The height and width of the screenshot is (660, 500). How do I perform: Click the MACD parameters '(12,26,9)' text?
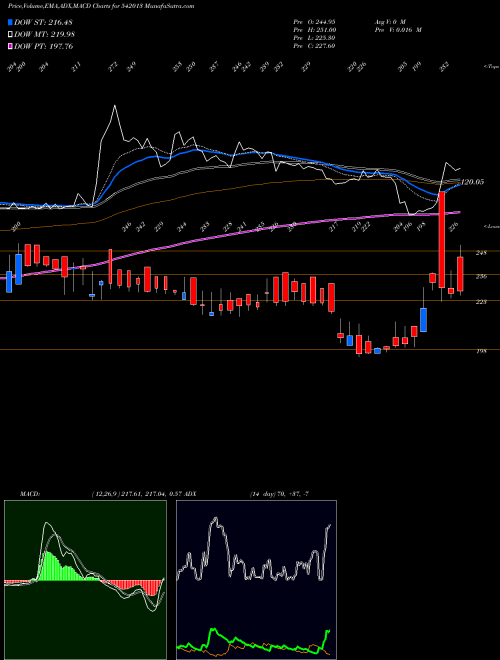[105, 494]
